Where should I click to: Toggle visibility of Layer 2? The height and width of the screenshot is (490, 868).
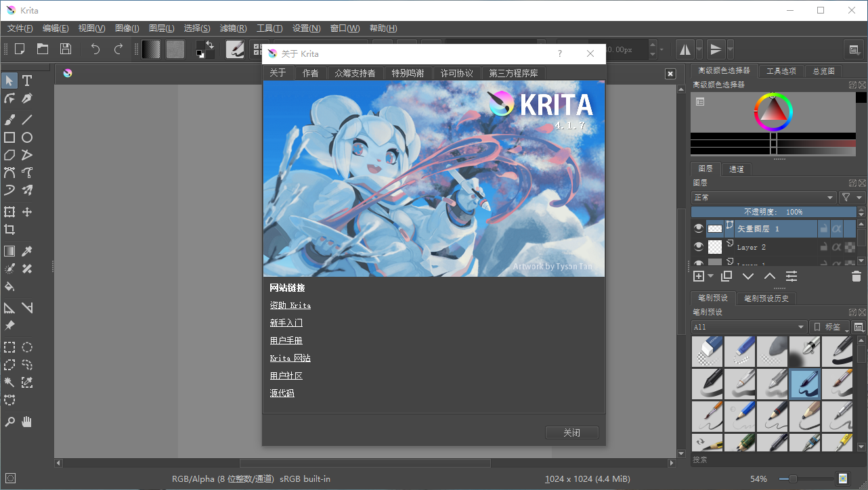[x=699, y=247]
